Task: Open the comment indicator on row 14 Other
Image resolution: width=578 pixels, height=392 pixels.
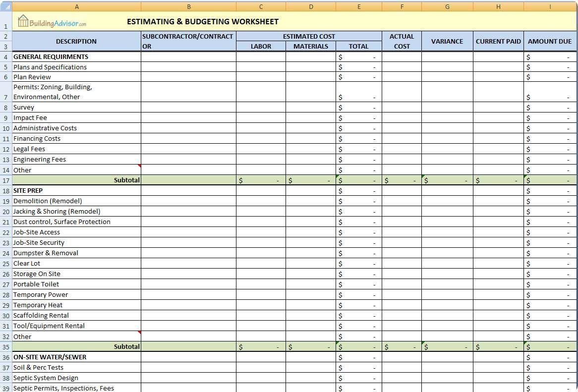Action: click(139, 167)
